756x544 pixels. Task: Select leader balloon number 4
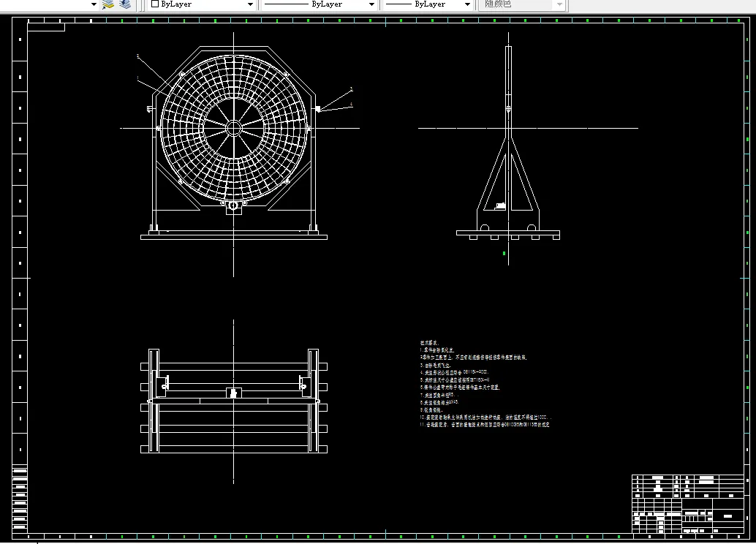click(352, 104)
